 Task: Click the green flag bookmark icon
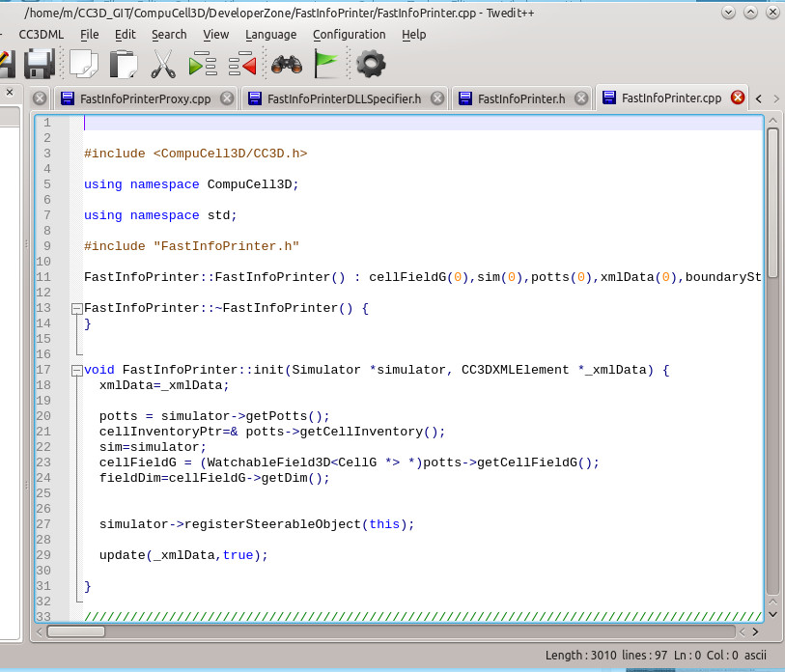[x=327, y=65]
